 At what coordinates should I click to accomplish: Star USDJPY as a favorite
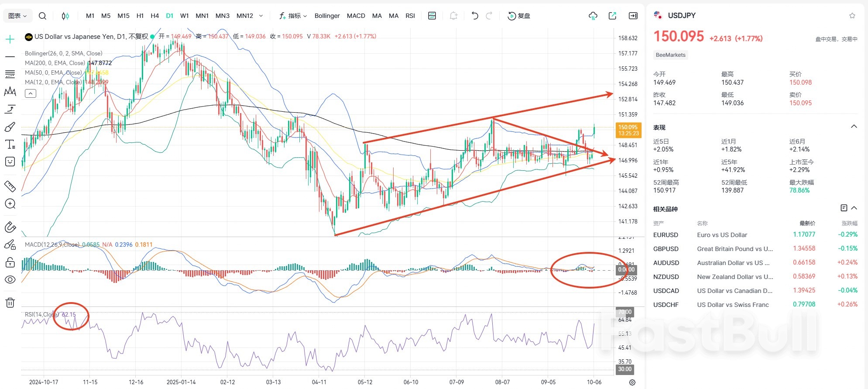[852, 16]
